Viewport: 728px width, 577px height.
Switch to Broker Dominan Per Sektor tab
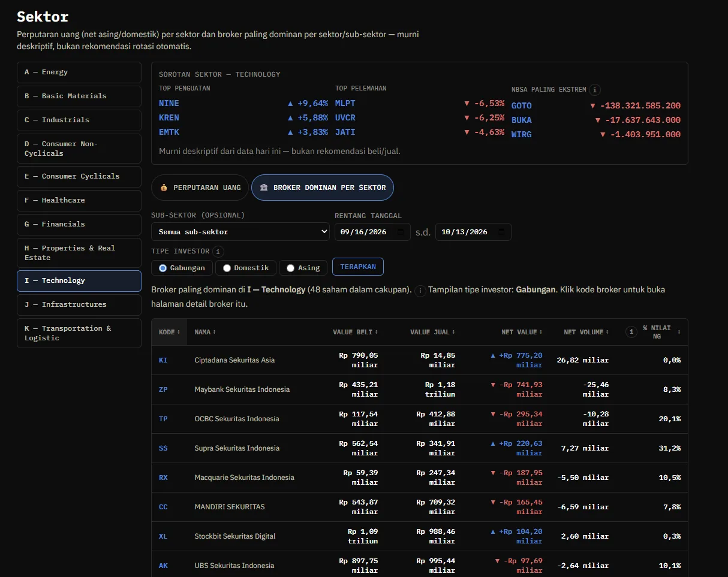(323, 188)
